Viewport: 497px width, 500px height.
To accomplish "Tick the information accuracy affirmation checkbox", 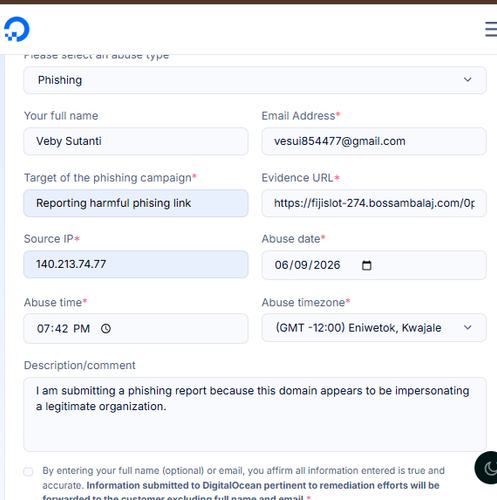I will (28, 472).
